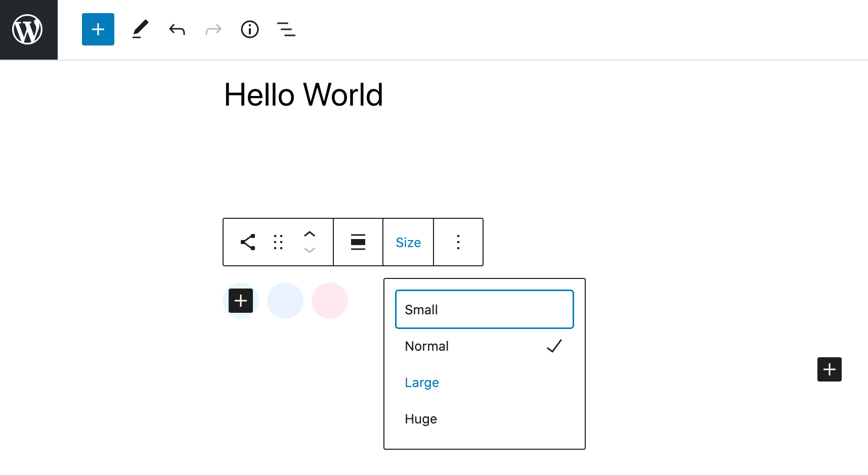
Task: Click the WordPress logo button
Action: pyautogui.click(x=28, y=30)
